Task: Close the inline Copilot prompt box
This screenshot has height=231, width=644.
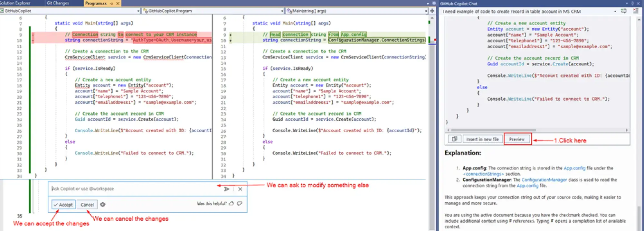Action: click(240, 189)
